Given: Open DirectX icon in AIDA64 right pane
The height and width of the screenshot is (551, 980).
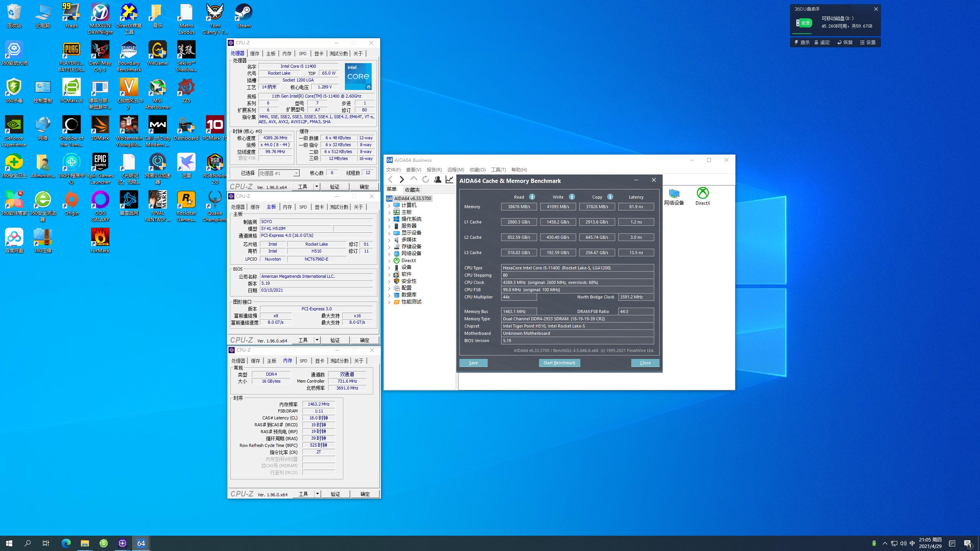Looking at the screenshot, I should (x=702, y=197).
